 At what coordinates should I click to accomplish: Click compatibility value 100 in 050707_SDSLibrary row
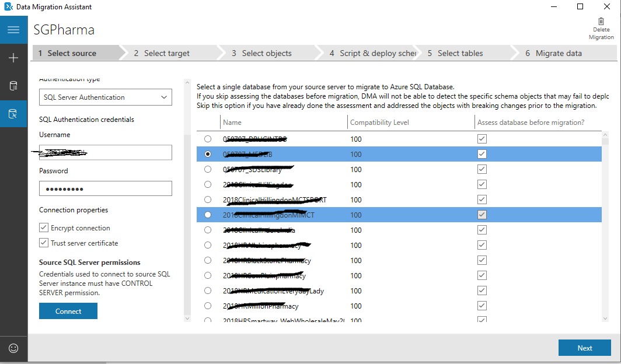click(355, 169)
